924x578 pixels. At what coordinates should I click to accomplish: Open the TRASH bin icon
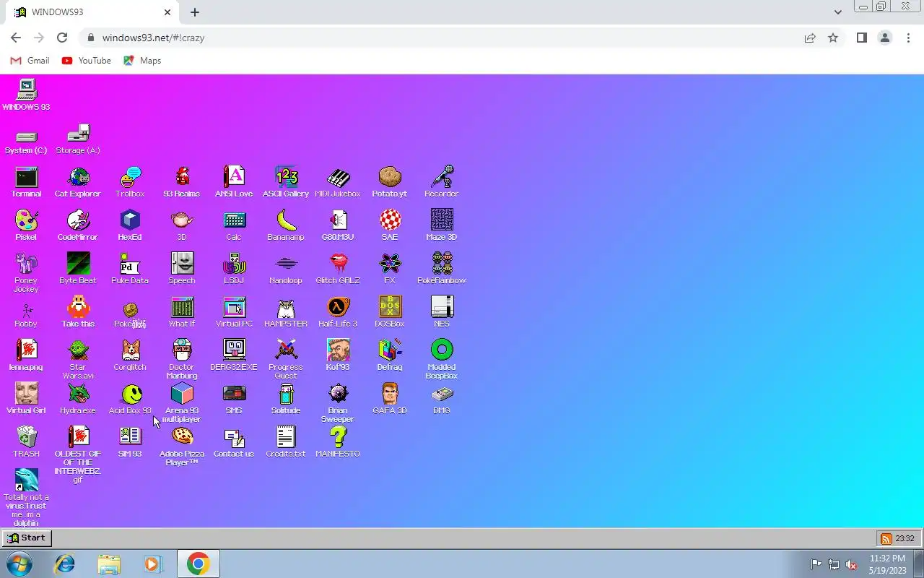pos(26,441)
